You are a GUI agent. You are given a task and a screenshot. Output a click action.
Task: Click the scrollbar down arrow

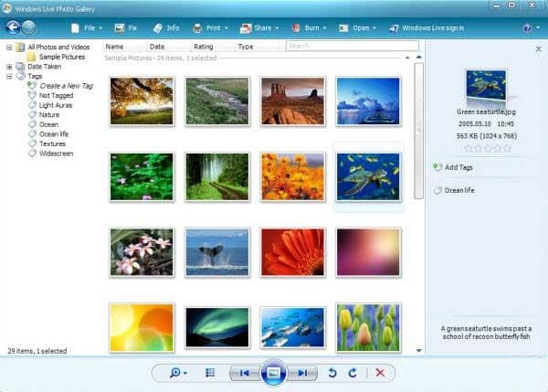click(x=418, y=350)
